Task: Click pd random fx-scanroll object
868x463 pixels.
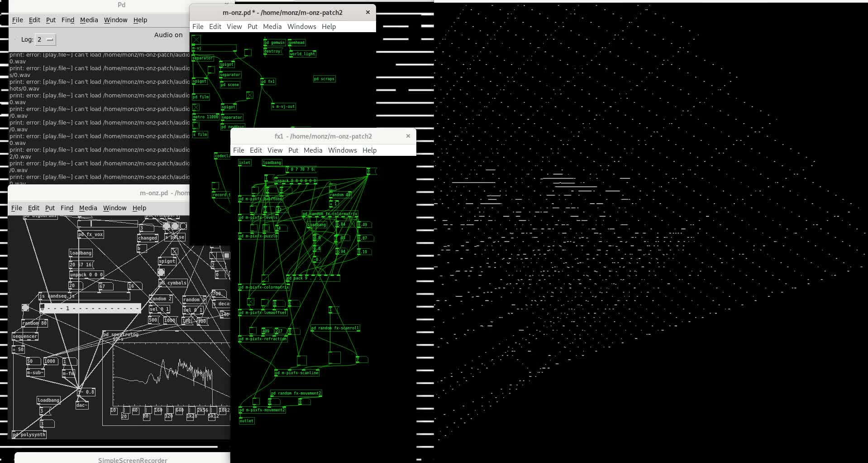Action: tap(335, 328)
